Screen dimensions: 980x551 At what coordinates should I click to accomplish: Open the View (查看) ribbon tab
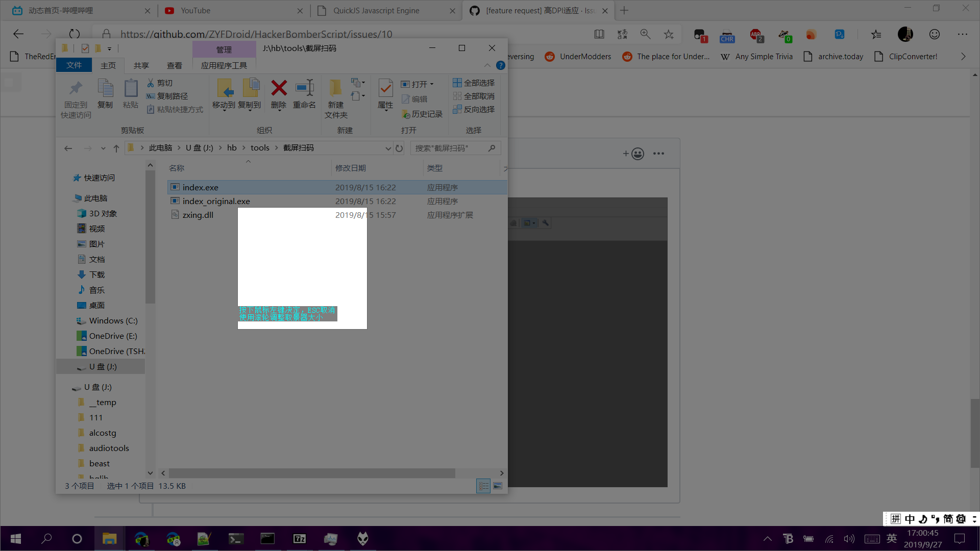(174, 65)
